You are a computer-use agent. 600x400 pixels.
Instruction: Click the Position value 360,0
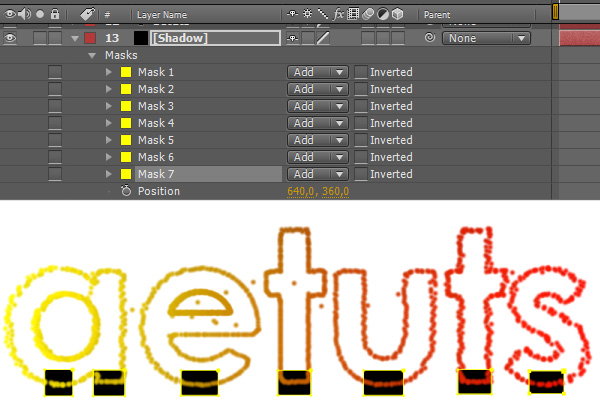[335, 191]
